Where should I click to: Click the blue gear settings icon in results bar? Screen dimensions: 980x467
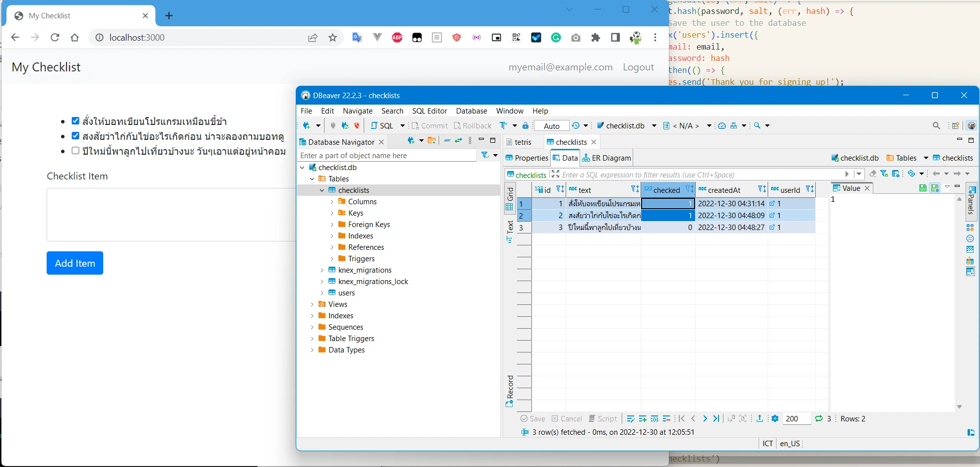[x=775, y=418]
